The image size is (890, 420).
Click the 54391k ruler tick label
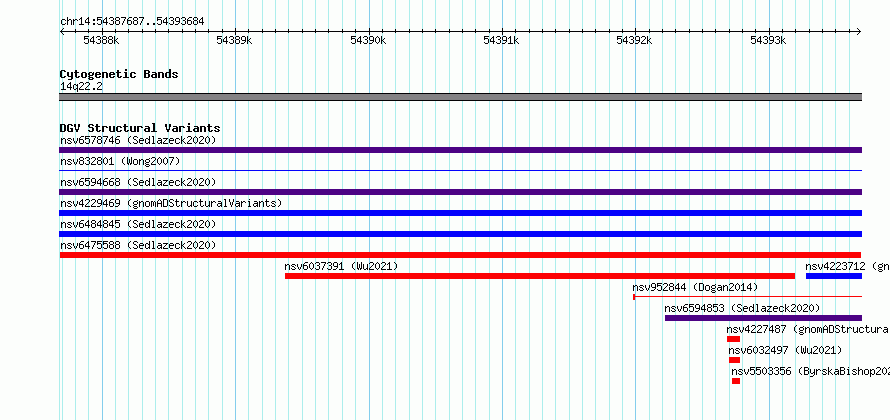tap(501, 40)
